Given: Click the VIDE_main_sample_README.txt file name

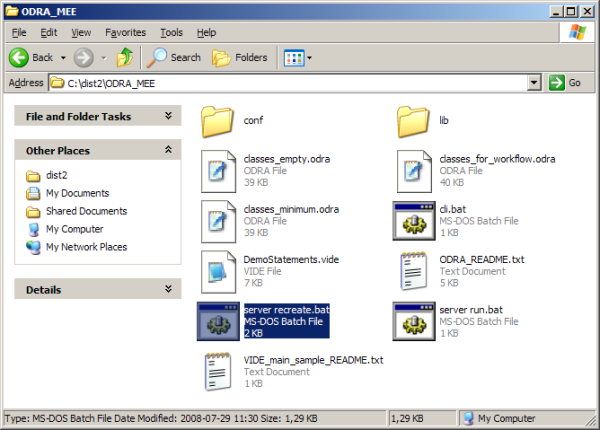Looking at the screenshot, I should click(313, 360).
